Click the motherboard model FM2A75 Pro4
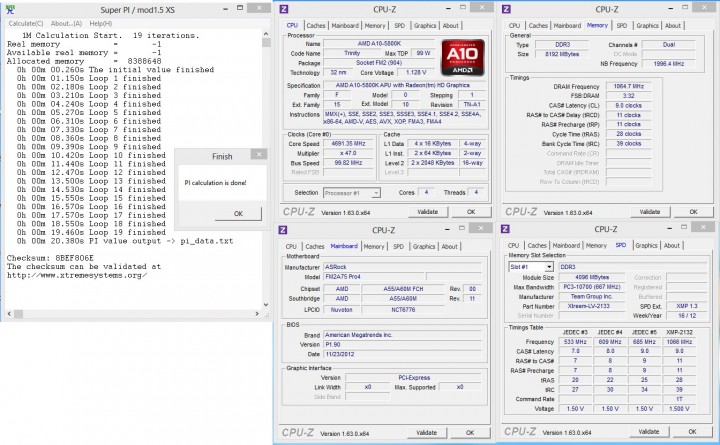Viewport: 720px width, 445px height. click(374, 277)
